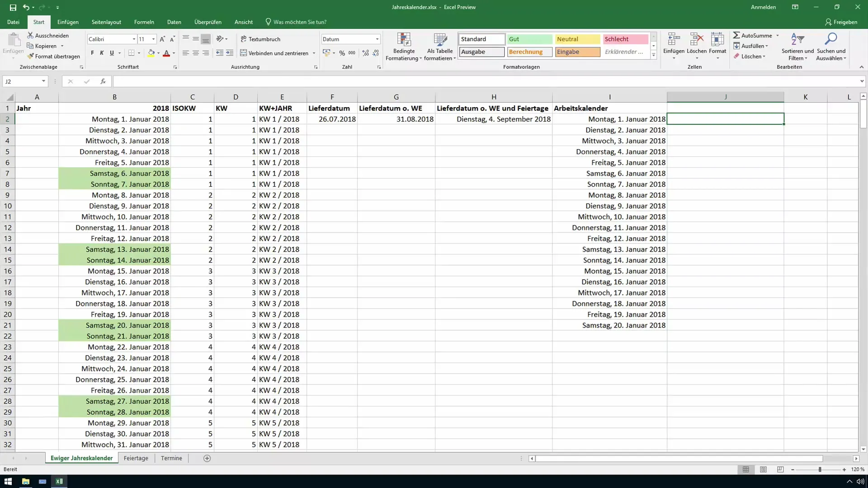Cut selection with Ausschneiden
Image resolution: width=868 pixels, height=488 pixels.
coord(48,35)
